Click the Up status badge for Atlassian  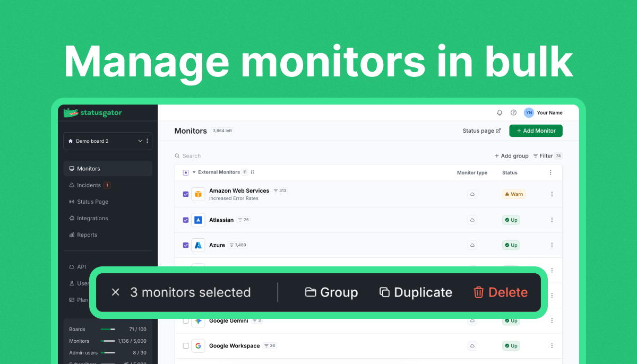(511, 220)
